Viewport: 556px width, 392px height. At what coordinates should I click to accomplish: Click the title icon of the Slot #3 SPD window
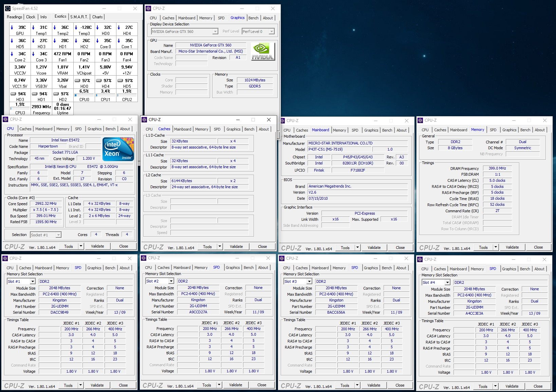pyautogui.click(x=282, y=258)
